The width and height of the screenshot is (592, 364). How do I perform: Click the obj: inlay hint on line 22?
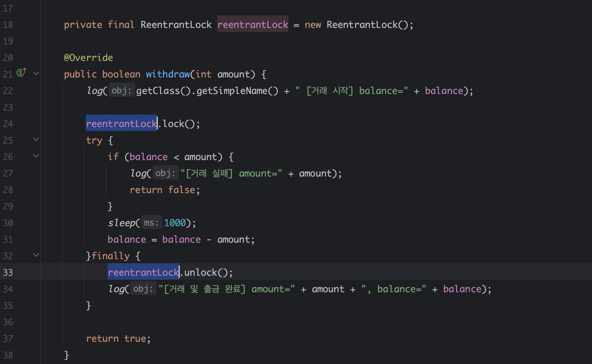pos(122,91)
